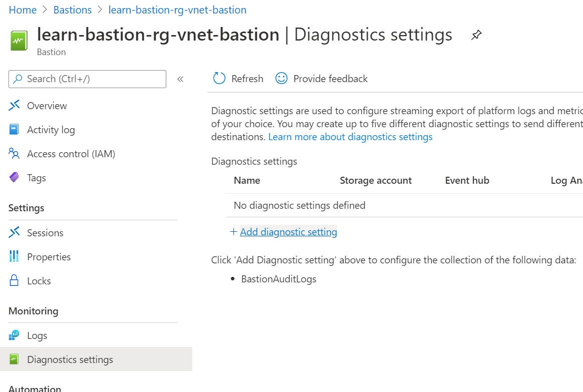
Task: Open the Properties page
Action: tap(49, 257)
